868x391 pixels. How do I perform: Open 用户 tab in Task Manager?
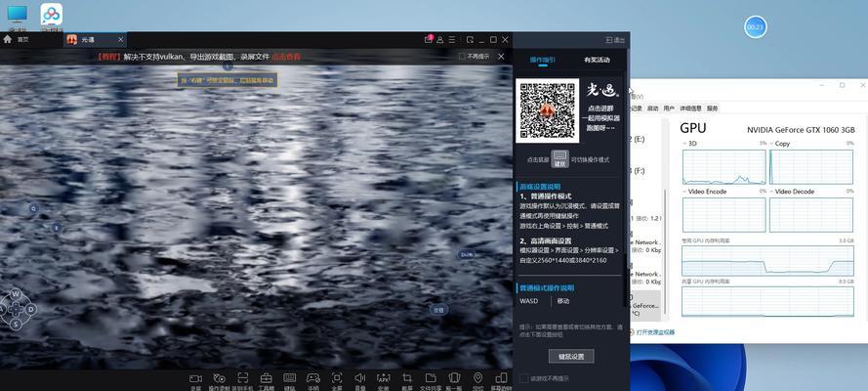coord(669,109)
